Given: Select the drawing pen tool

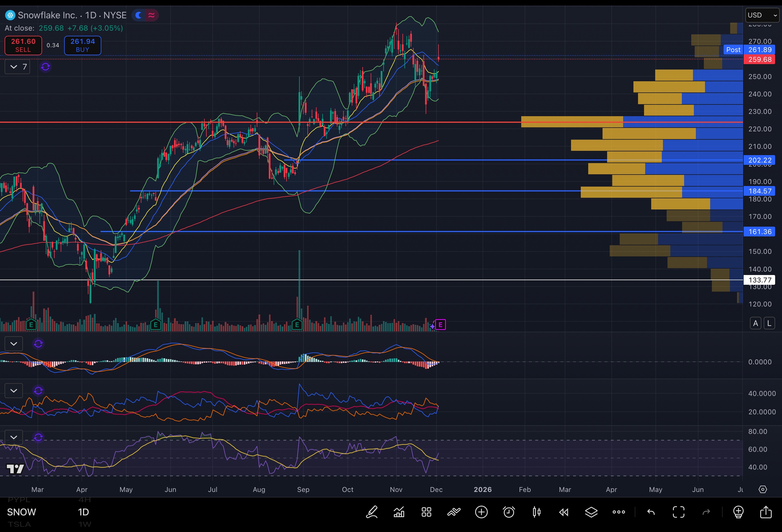Looking at the screenshot, I should [x=372, y=512].
